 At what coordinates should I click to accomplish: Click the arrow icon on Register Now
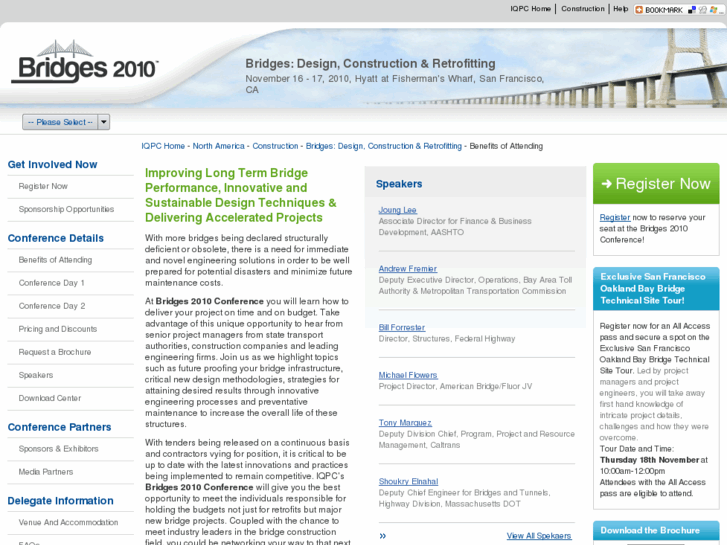tap(606, 184)
